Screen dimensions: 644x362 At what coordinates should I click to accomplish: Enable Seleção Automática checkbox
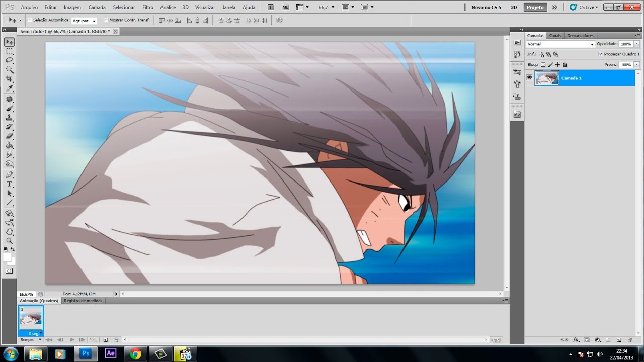coord(30,20)
